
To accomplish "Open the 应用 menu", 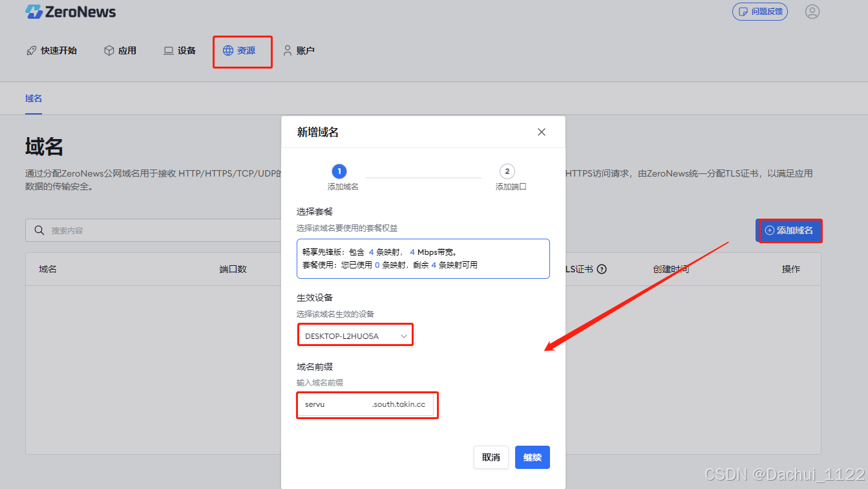I will [x=120, y=50].
